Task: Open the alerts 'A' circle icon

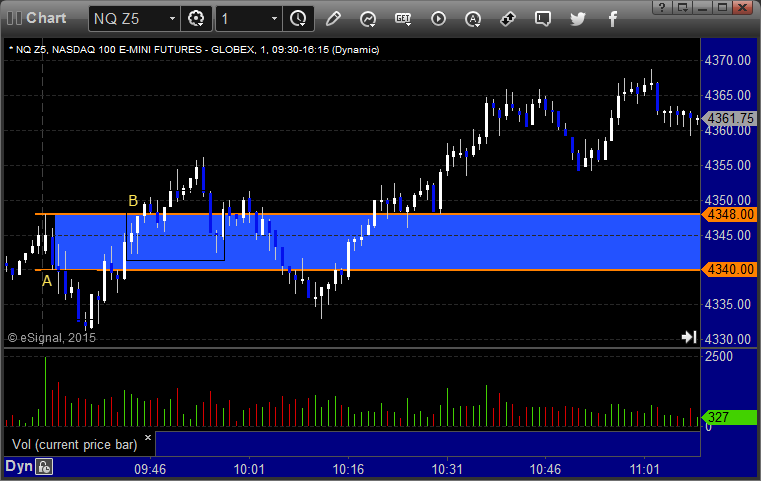Action: tap(473, 19)
